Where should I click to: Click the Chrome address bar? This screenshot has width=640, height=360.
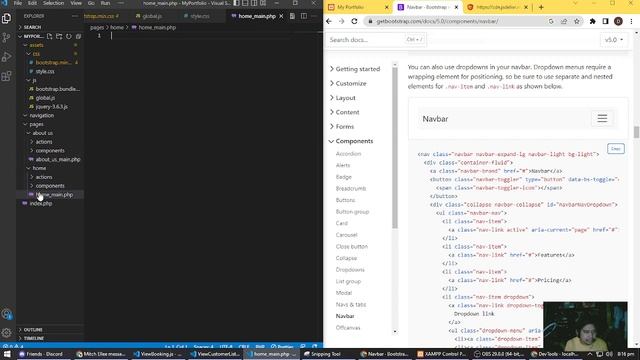tap(457, 21)
